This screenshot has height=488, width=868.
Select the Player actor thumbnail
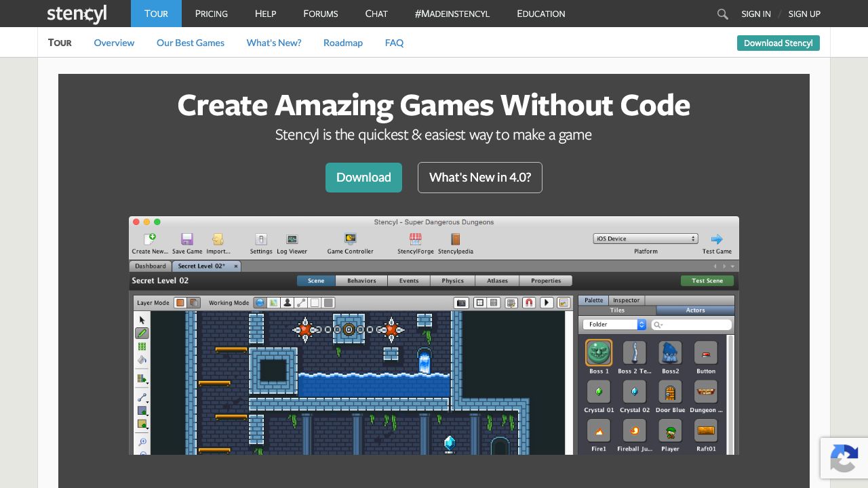tap(671, 430)
